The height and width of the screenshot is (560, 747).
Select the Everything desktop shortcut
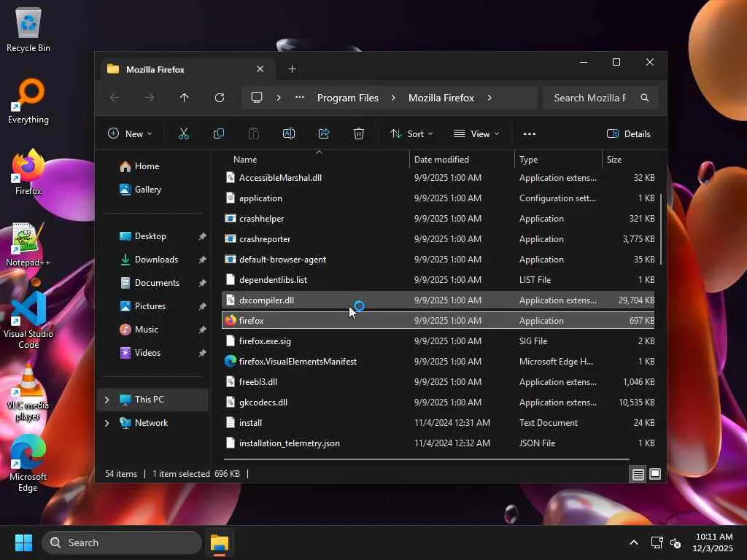tap(28, 101)
